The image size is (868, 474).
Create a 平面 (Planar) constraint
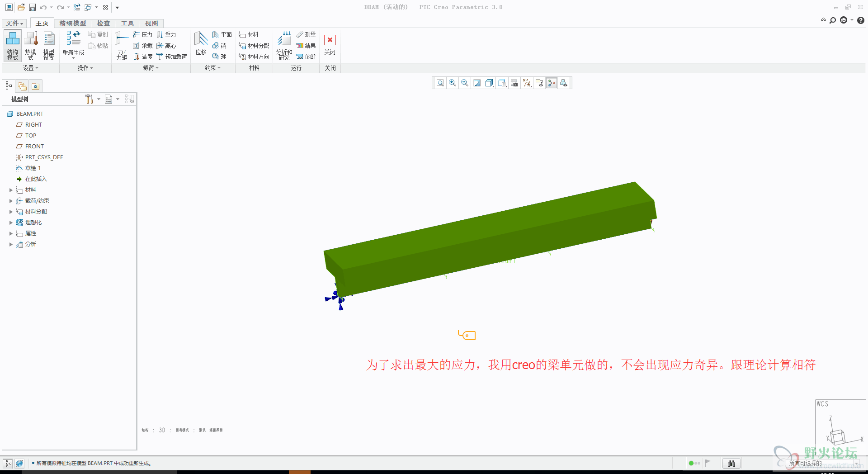tap(222, 34)
